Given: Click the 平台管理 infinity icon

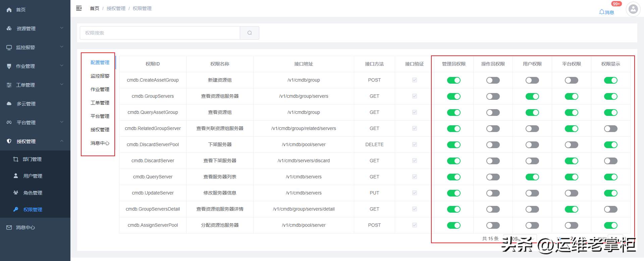Looking at the screenshot, I should 9,123.
